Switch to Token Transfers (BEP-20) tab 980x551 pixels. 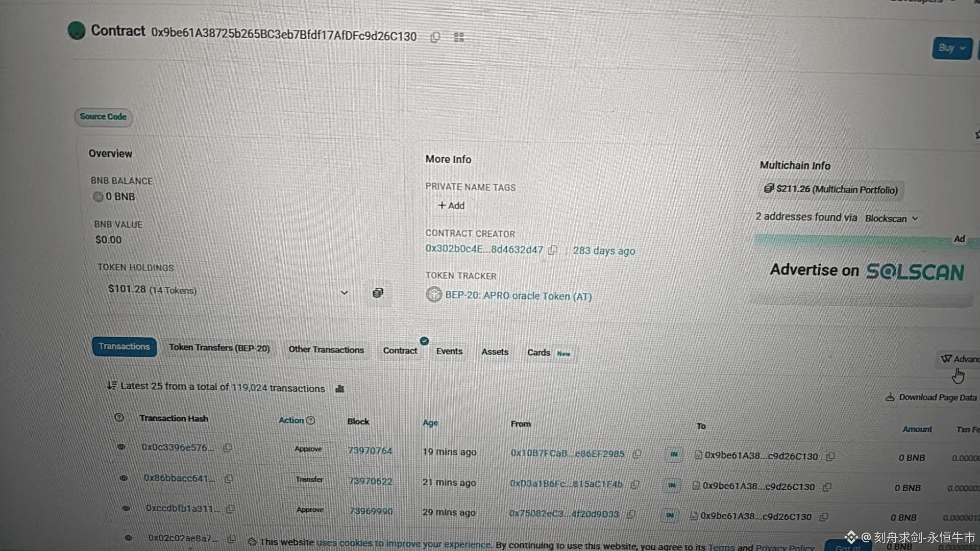[219, 348]
